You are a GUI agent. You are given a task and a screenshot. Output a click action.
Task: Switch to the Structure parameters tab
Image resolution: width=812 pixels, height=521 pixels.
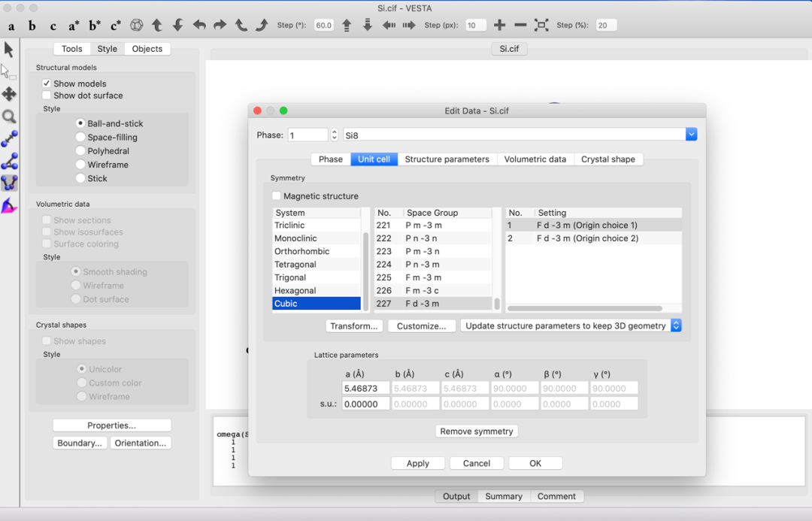point(447,159)
